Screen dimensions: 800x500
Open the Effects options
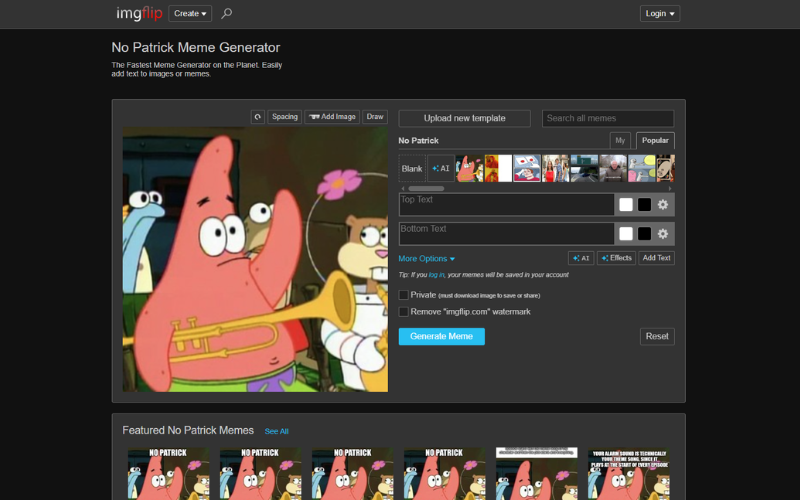click(x=616, y=258)
